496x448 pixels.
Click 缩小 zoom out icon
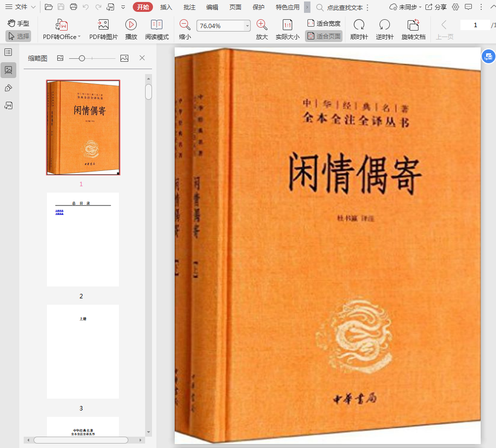pyautogui.click(x=185, y=30)
